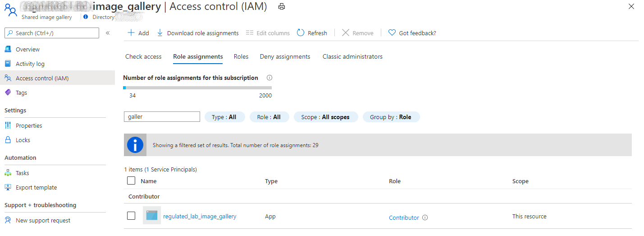644x236 pixels.
Task: Click the search box in the sidebar
Action: (52, 33)
